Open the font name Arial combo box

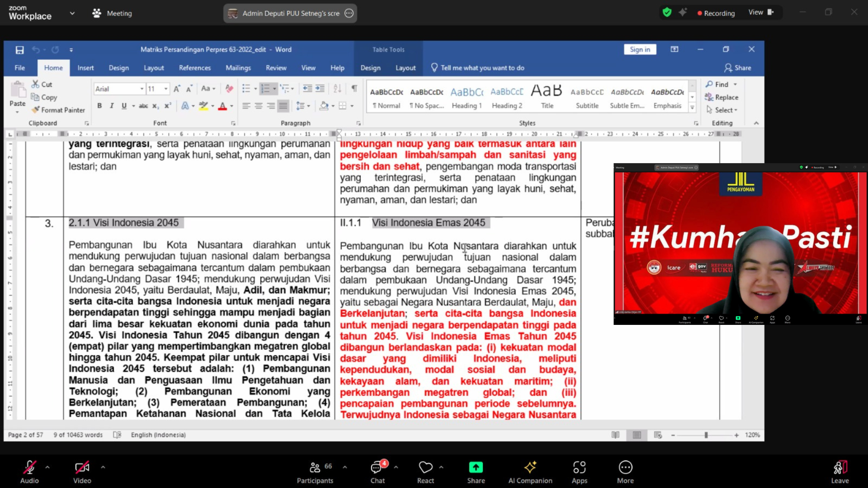[119, 89]
